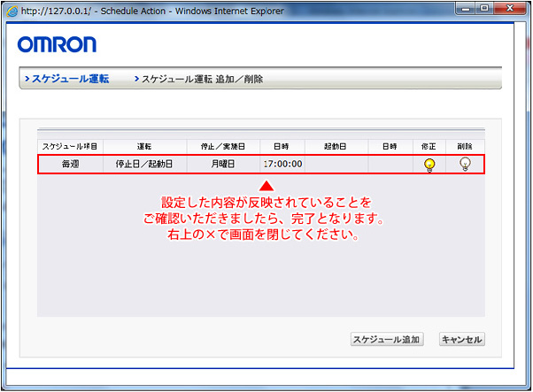The width and height of the screenshot is (533, 392).
Task: Click the red triangle marker below the row
Action: [266, 186]
